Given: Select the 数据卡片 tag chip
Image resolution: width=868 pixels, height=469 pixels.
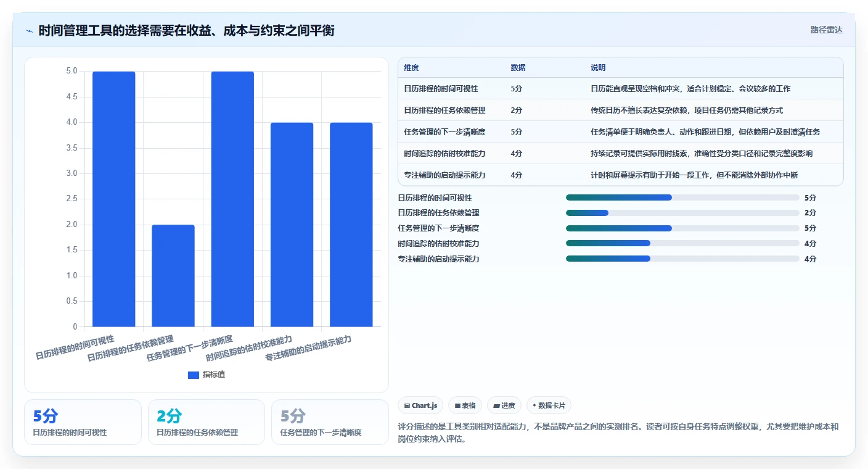Looking at the screenshot, I should 549,405.
